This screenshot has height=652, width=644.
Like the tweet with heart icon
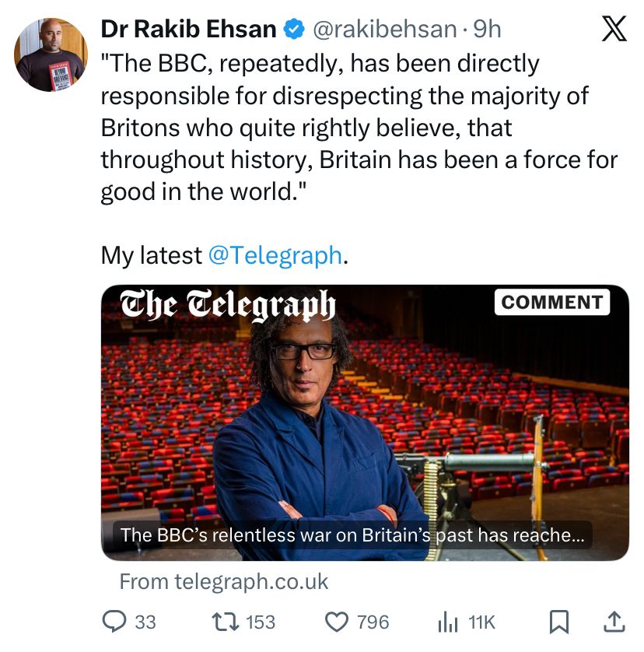336,622
